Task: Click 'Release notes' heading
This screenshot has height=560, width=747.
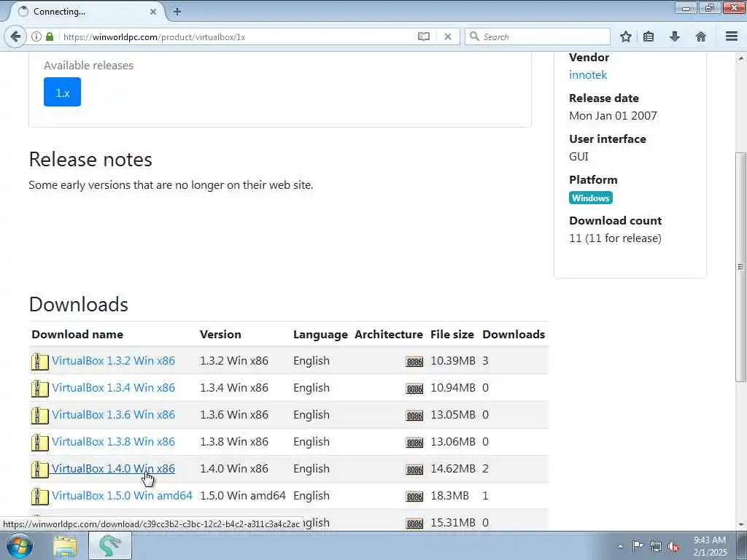Action: coord(90,160)
